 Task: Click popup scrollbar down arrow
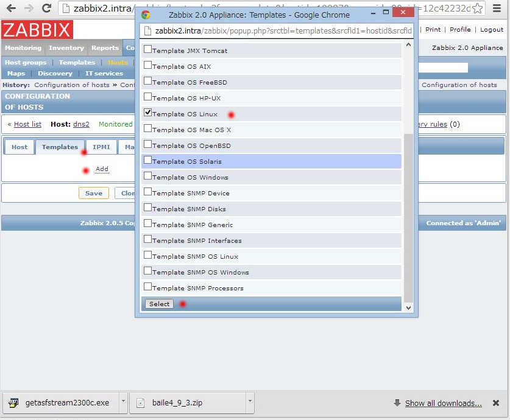(x=408, y=307)
